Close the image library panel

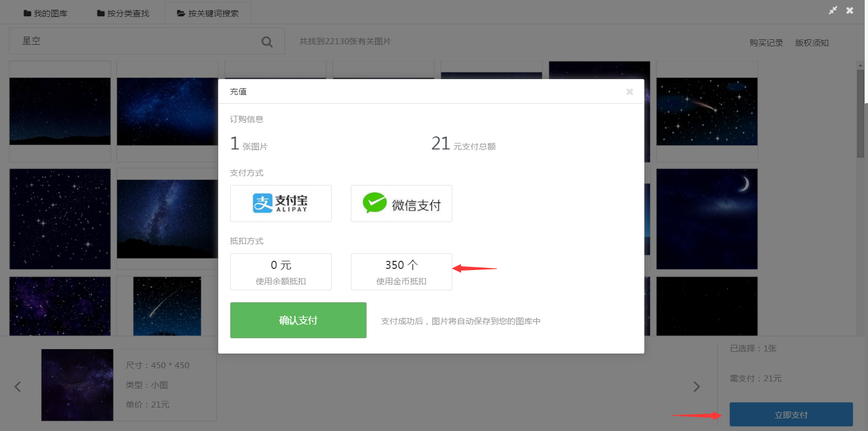tap(849, 10)
